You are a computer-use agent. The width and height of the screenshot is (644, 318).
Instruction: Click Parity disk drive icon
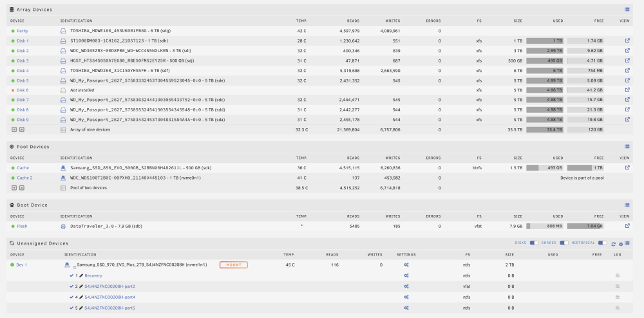[x=63, y=31]
